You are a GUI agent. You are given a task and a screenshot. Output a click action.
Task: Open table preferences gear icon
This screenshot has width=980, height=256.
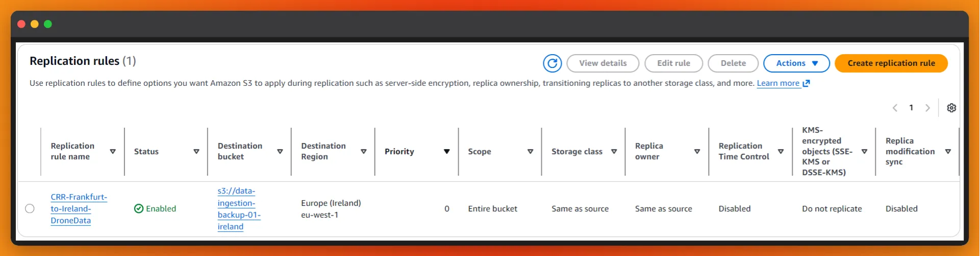click(x=951, y=108)
